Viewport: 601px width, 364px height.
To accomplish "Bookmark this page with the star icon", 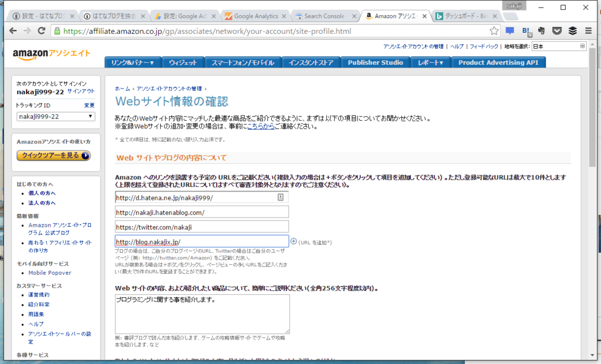I will click(x=494, y=31).
